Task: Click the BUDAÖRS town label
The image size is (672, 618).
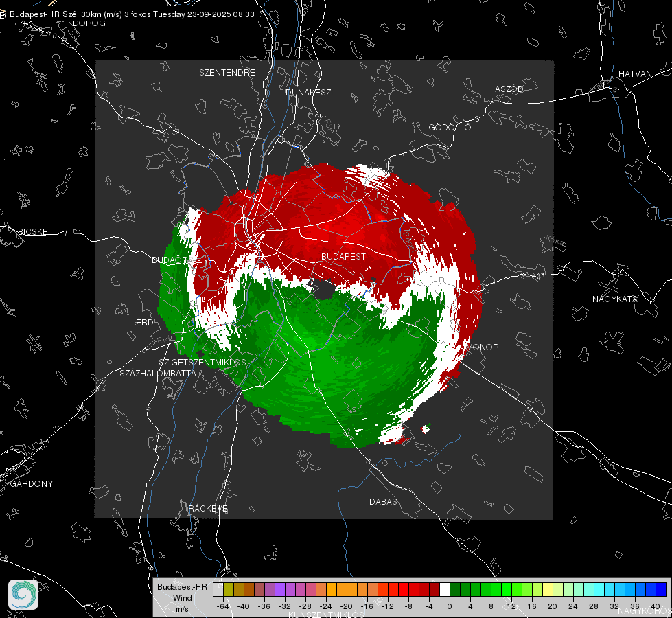Action: coord(172,260)
